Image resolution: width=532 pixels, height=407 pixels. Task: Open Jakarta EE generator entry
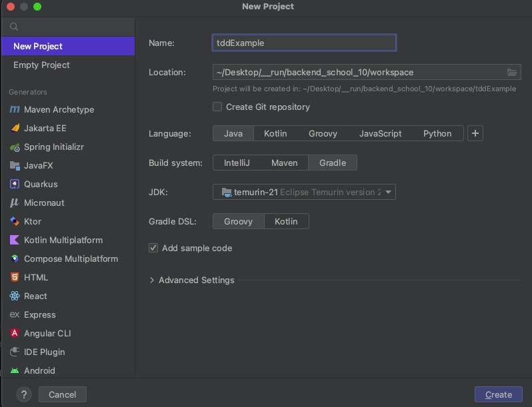pyautogui.click(x=68, y=128)
